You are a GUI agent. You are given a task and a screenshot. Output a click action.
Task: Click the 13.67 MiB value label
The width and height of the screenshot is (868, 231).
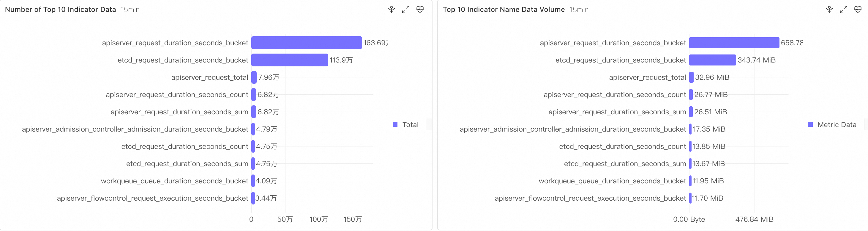pyautogui.click(x=708, y=163)
